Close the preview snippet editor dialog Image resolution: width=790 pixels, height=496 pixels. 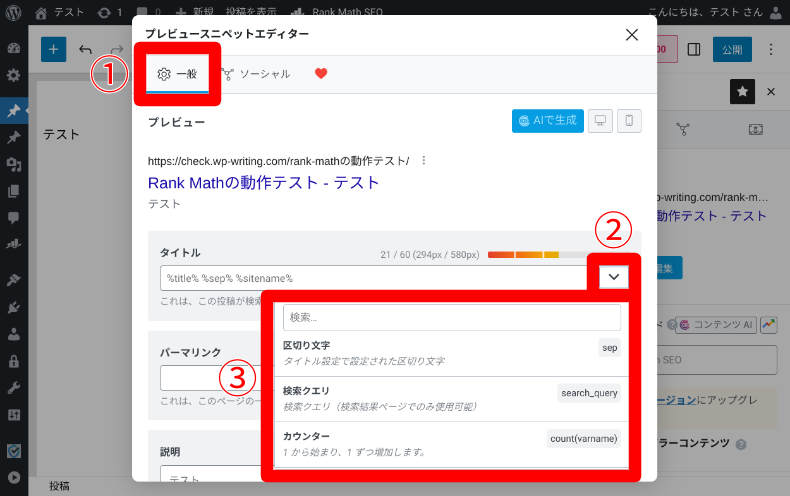(631, 35)
